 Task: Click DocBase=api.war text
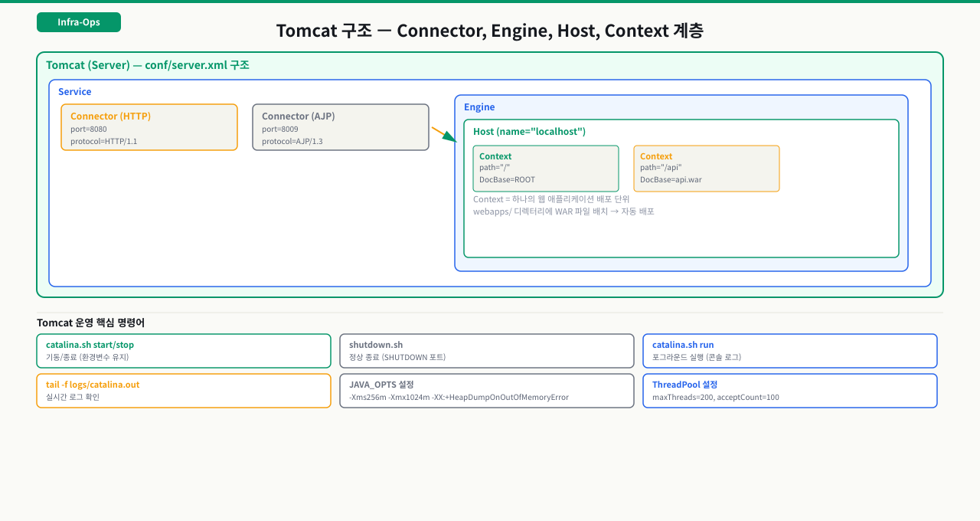(671, 180)
